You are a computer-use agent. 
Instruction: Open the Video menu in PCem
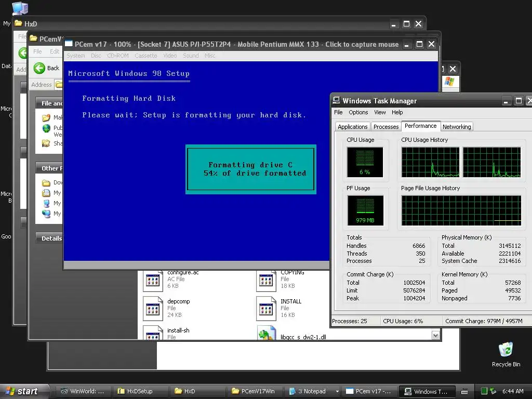coord(170,56)
